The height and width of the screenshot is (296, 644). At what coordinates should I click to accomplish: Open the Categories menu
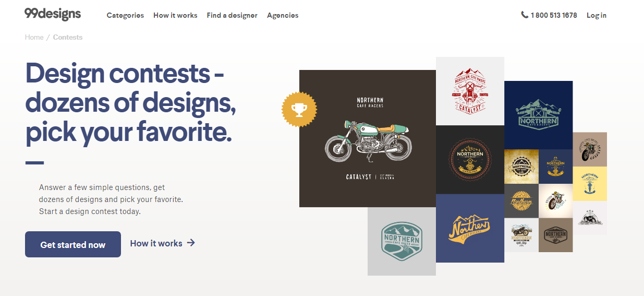pyautogui.click(x=125, y=15)
